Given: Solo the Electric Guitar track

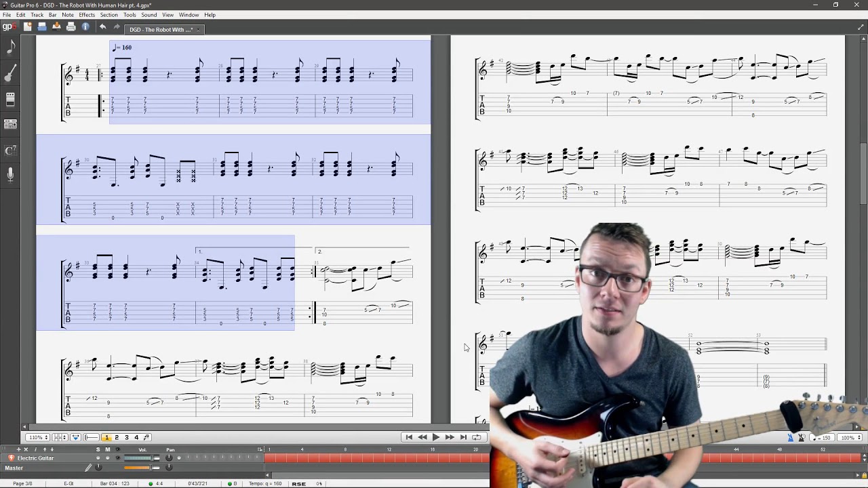Looking at the screenshot, I should pyautogui.click(x=98, y=458).
